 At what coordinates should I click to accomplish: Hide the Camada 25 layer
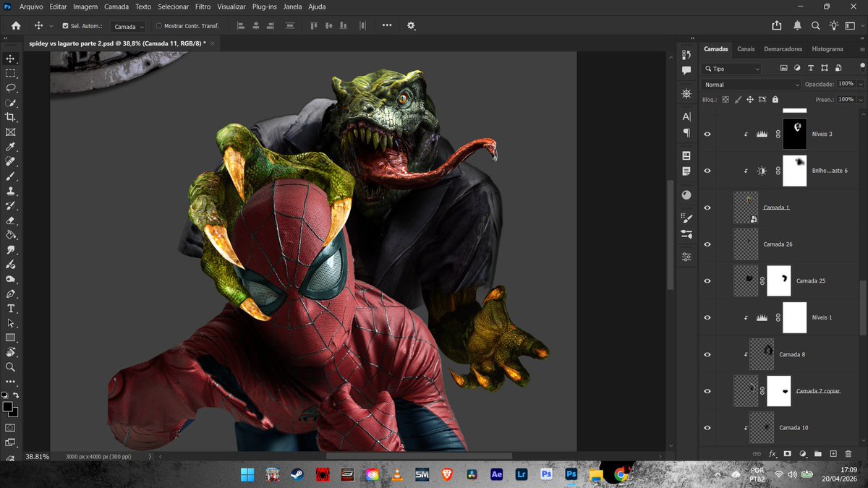pos(707,281)
